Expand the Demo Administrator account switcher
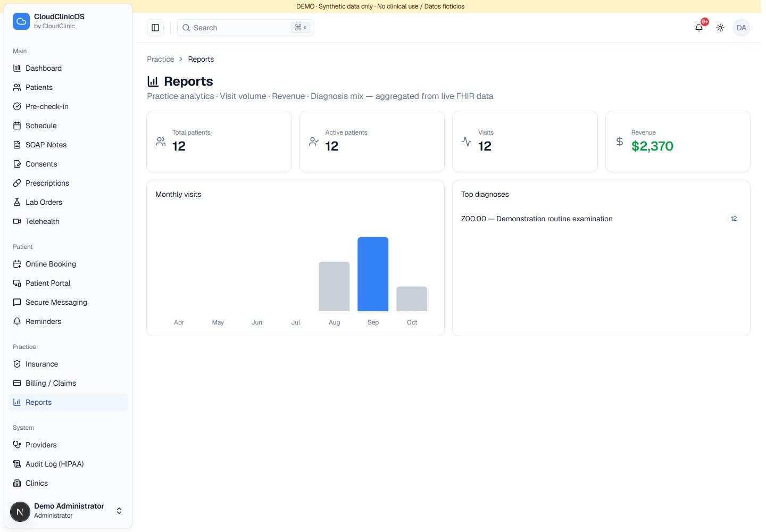The image size is (766, 532). coord(119,511)
